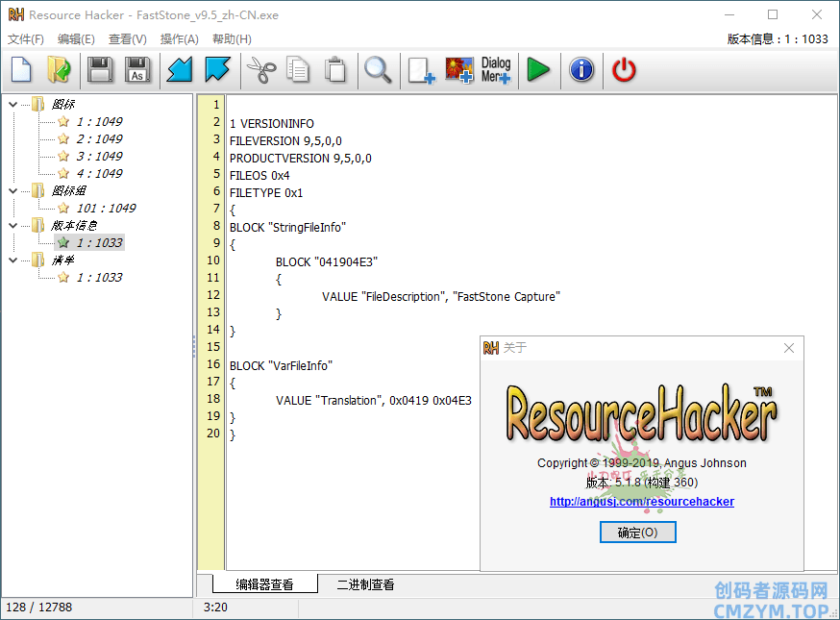
Task: Click the panel splitter between tree and editor
Action: (x=194, y=346)
